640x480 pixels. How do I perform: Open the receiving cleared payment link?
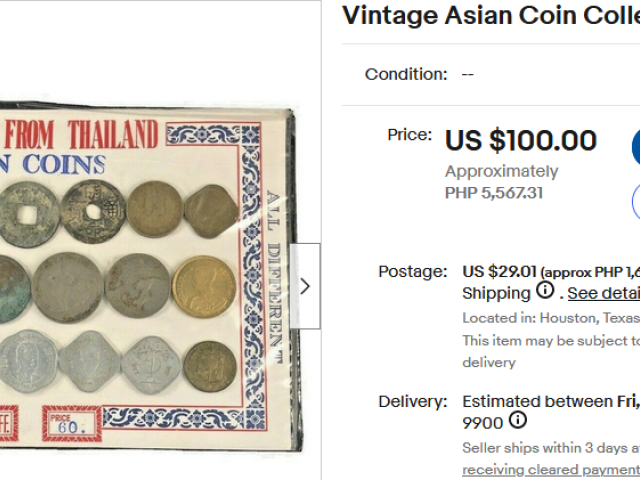[x=550, y=469]
